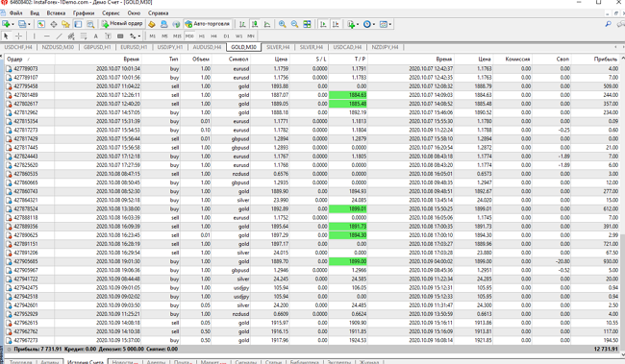Switch to the EURUSD,H1 chart tab
The height and width of the screenshot is (364, 625).
pos(134,47)
